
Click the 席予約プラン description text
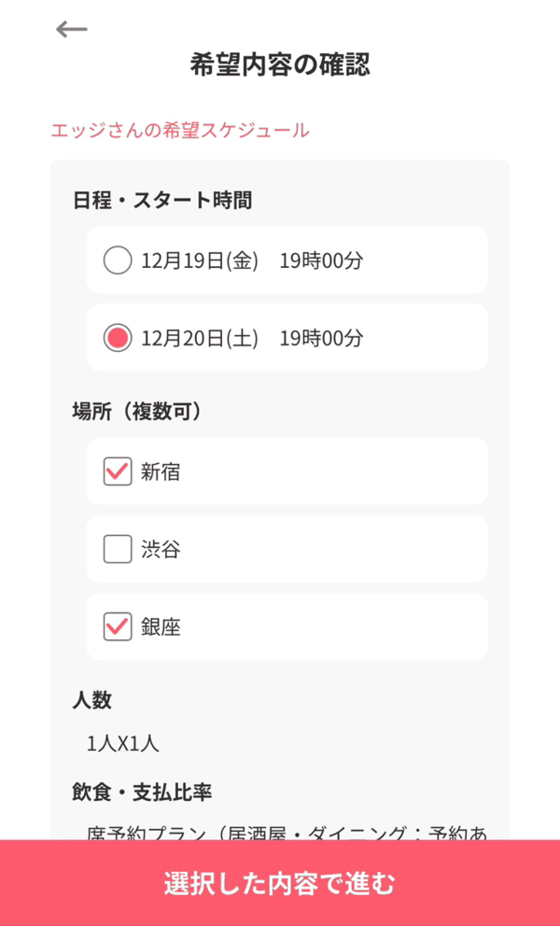point(287,832)
